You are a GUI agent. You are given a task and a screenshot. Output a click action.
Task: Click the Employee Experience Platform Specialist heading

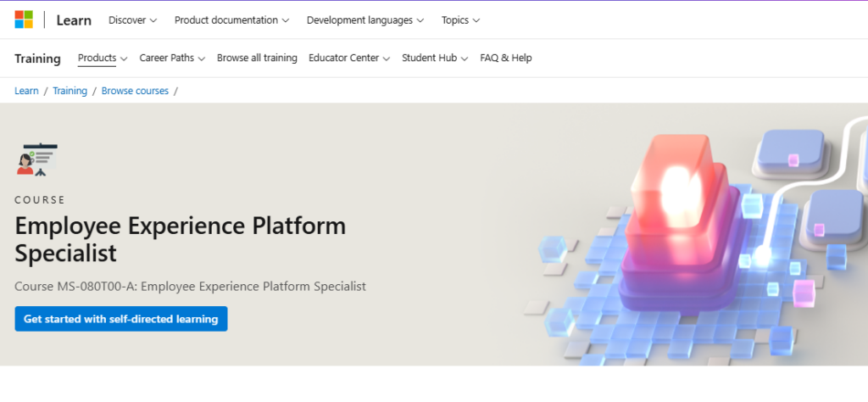pyautogui.click(x=180, y=239)
